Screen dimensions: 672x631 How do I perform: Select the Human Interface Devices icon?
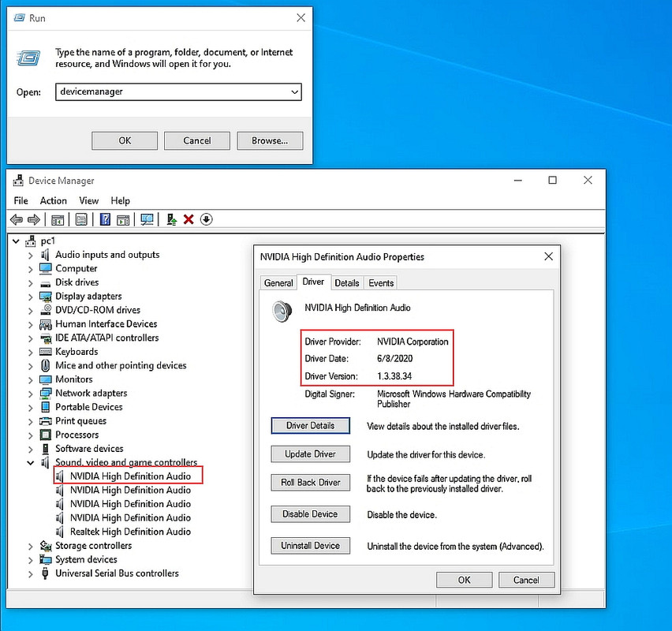click(46, 324)
